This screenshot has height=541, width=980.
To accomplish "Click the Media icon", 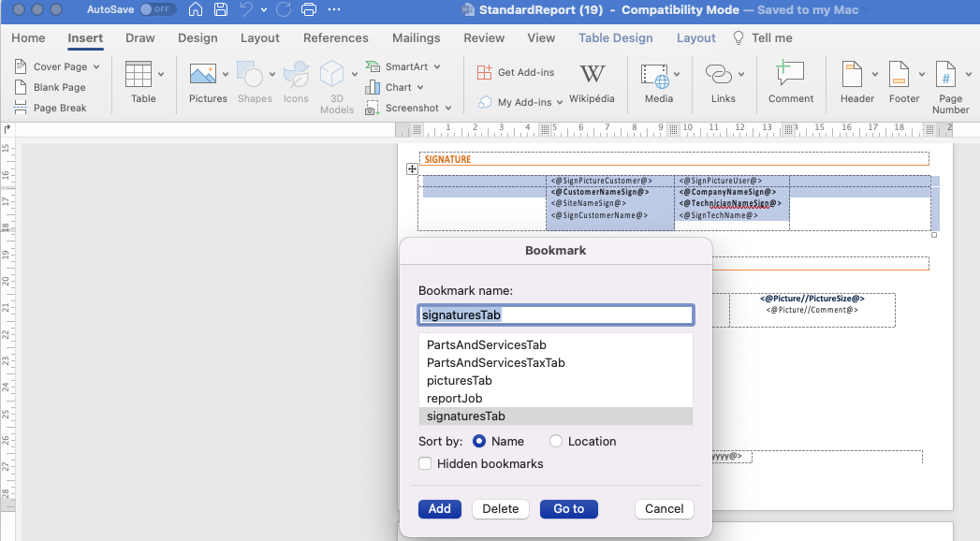I will pyautogui.click(x=655, y=76).
